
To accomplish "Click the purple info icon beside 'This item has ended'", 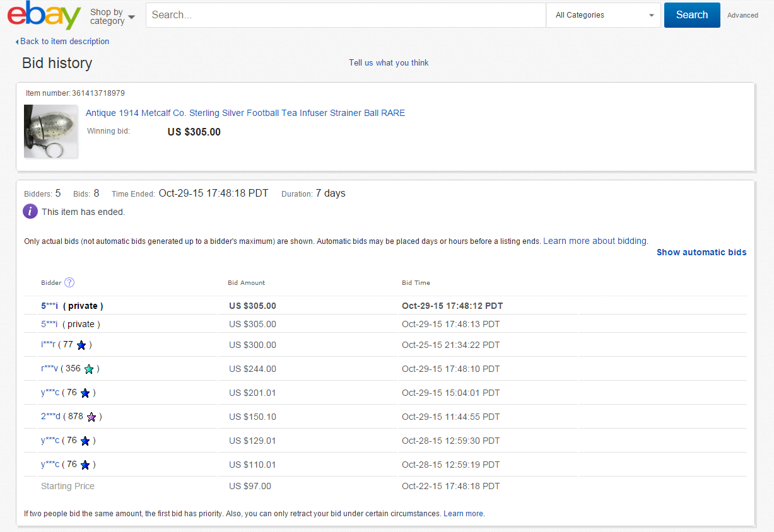I will click(30, 212).
